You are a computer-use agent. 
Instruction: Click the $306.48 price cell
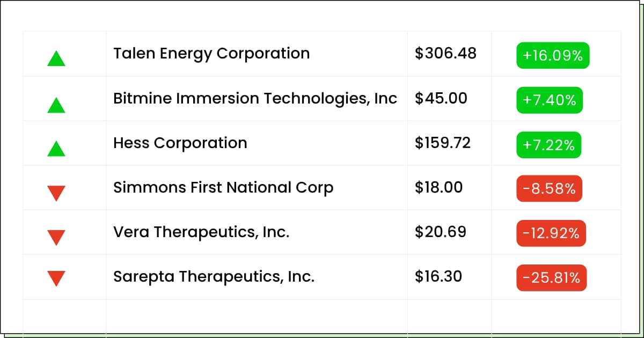[445, 53]
